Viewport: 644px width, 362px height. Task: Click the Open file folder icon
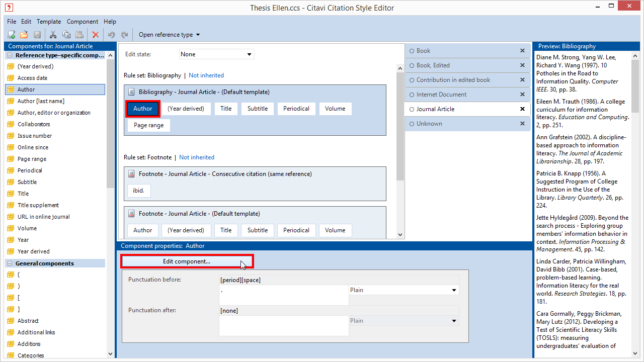click(x=24, y=35)
